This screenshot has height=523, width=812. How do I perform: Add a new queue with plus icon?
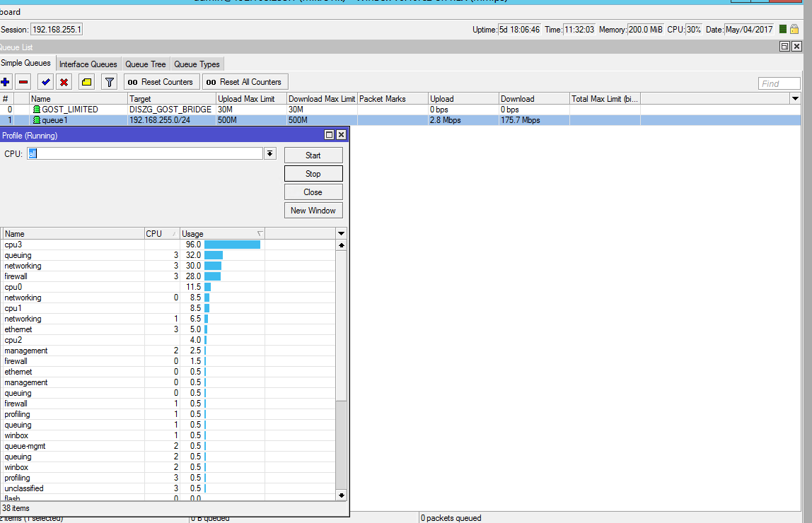point(5,82)
